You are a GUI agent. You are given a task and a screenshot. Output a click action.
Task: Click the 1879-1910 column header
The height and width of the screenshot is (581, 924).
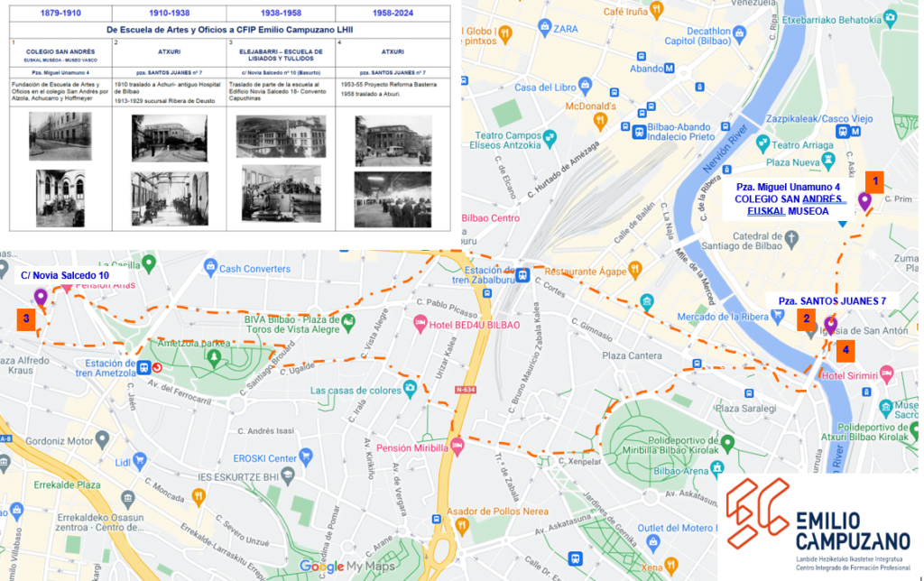click(x=60, y=13)
